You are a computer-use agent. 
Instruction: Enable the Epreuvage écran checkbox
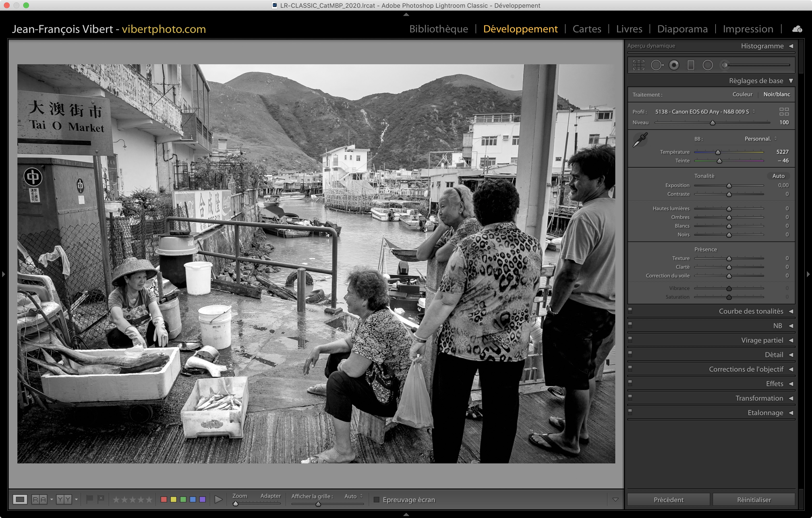377,499
